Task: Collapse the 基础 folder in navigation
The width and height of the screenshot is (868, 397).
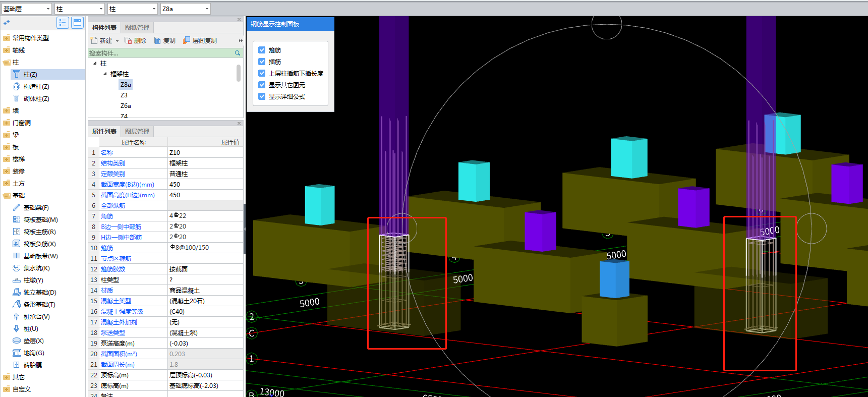Action: (x=7, y=195)
